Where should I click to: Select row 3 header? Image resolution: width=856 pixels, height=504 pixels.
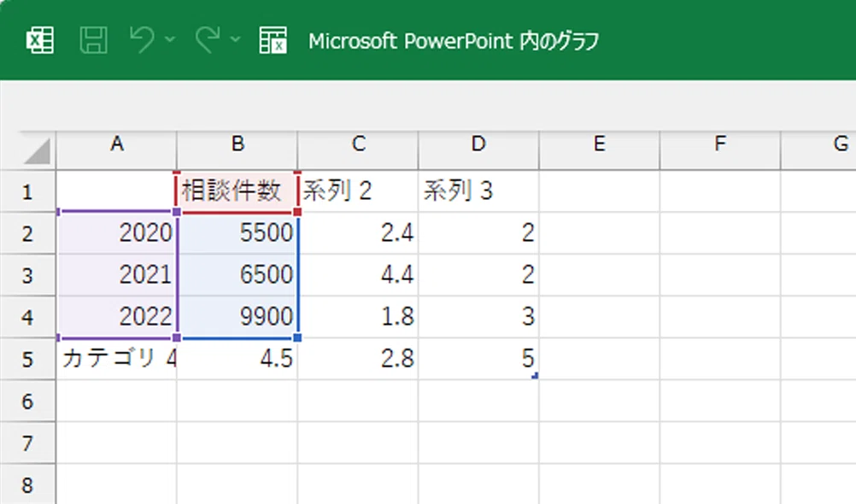pyautogui.click(x=27, y=276)
